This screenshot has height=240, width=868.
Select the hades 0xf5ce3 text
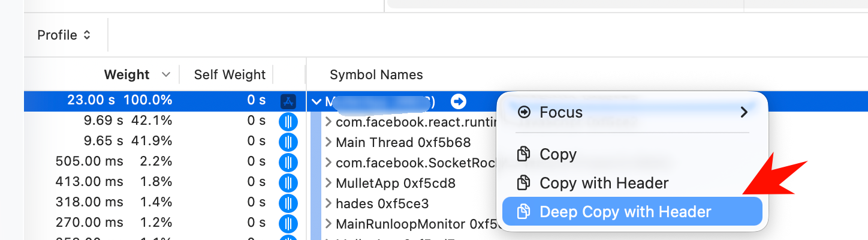point(382,203)
